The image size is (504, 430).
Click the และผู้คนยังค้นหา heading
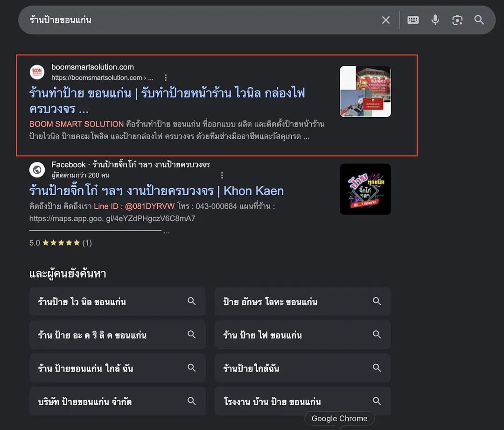68,274
